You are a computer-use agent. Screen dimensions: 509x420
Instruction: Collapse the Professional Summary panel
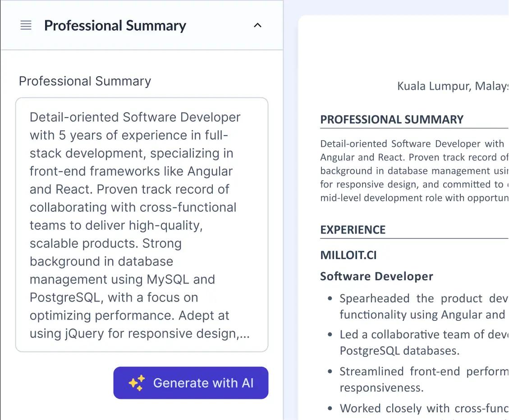click(257, 26)
